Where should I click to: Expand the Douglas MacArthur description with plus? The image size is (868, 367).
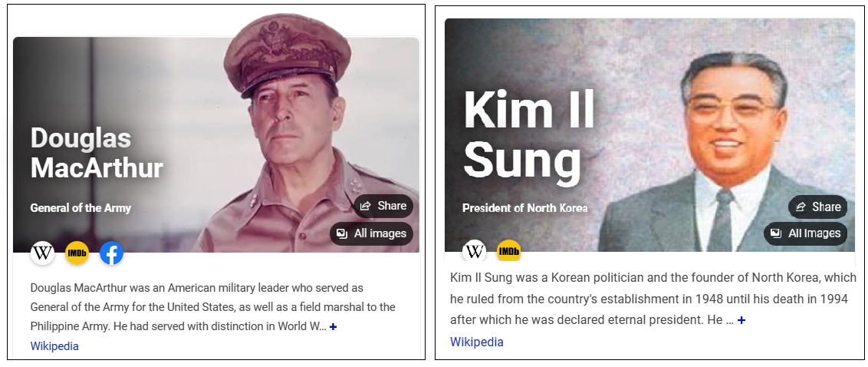(x=334, y=326)
